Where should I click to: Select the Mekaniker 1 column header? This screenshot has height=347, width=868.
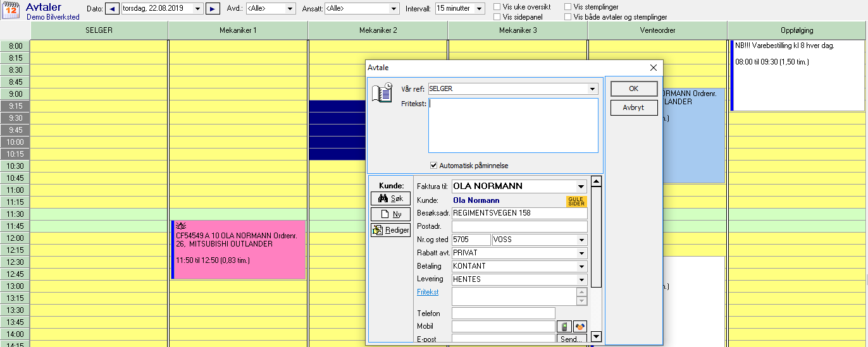pyautogui.click(x=238, y=30)
